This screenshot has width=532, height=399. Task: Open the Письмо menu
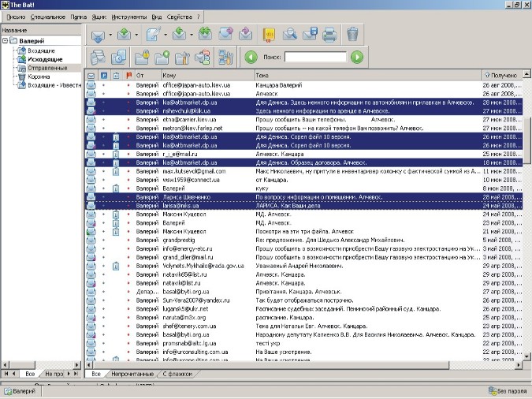[16, 17]
